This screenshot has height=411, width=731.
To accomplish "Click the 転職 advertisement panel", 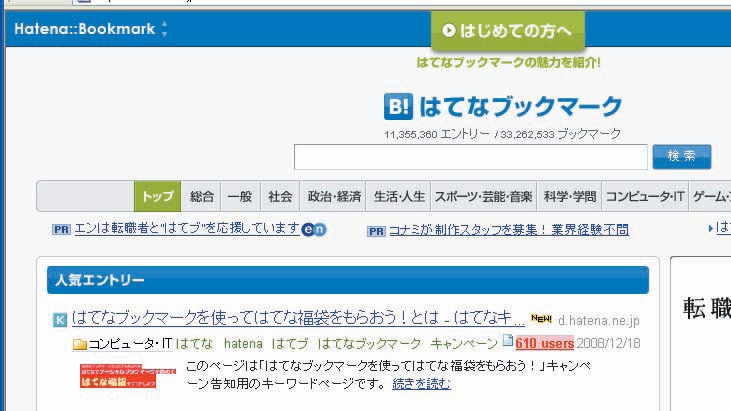I will click(701, 333).
